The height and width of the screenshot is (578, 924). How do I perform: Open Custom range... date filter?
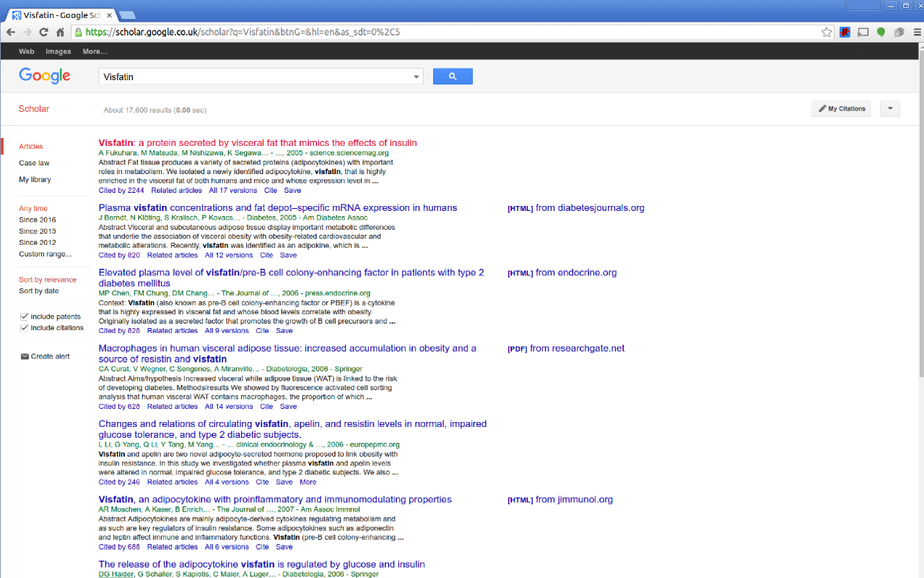[45, 254]
